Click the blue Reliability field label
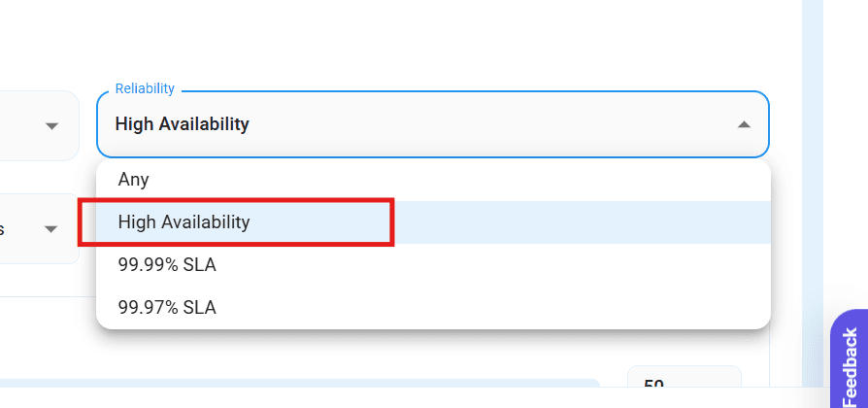This screenshot has height=408, width=868. click(145, 89)
